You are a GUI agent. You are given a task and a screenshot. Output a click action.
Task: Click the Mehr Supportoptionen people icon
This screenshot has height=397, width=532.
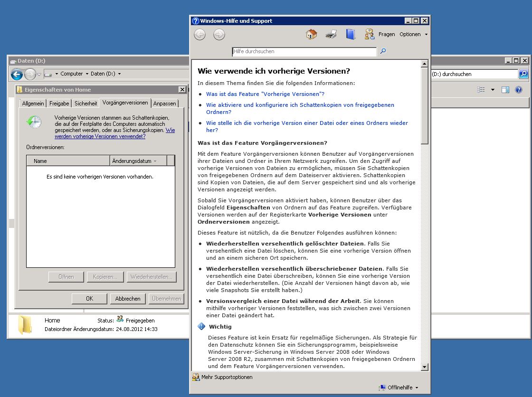pyautogui.click(x=196, y=377)
